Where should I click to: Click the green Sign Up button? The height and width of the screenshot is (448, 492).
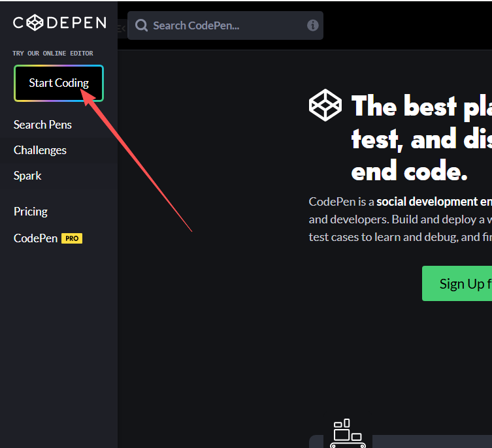pos(457,283)
